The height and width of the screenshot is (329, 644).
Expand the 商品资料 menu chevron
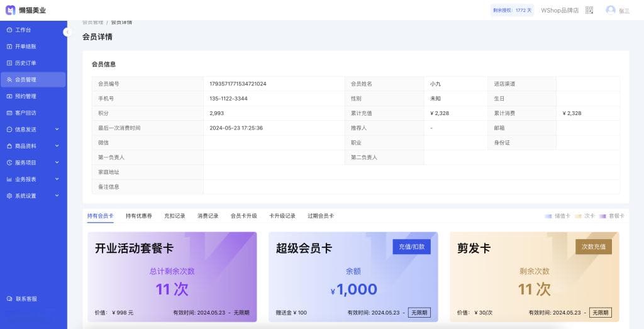click(x=57, y=146)
